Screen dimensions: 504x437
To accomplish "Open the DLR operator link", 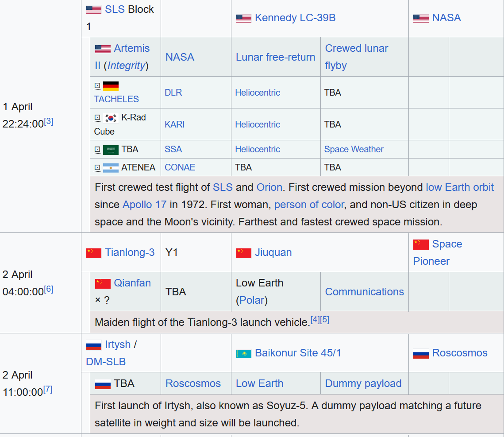I will pyautogui.click(x=173, y=93).
